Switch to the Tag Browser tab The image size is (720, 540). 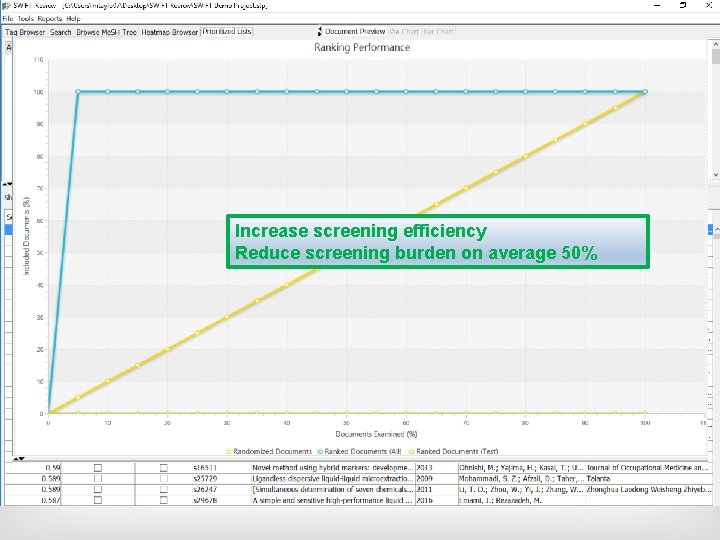coord(25,32)
